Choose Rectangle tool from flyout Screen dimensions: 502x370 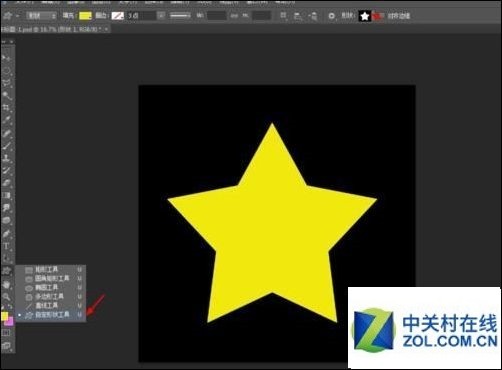tap(51, 269)
